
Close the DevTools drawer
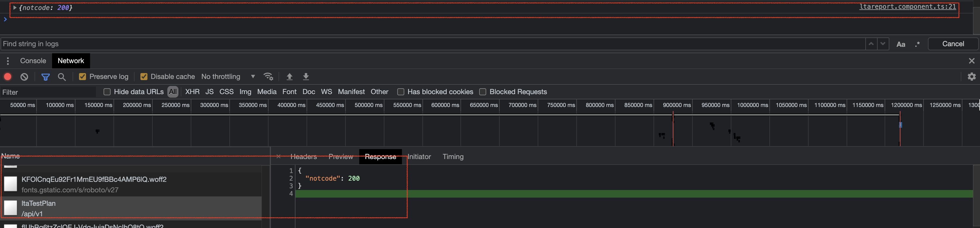pos(972,61)
